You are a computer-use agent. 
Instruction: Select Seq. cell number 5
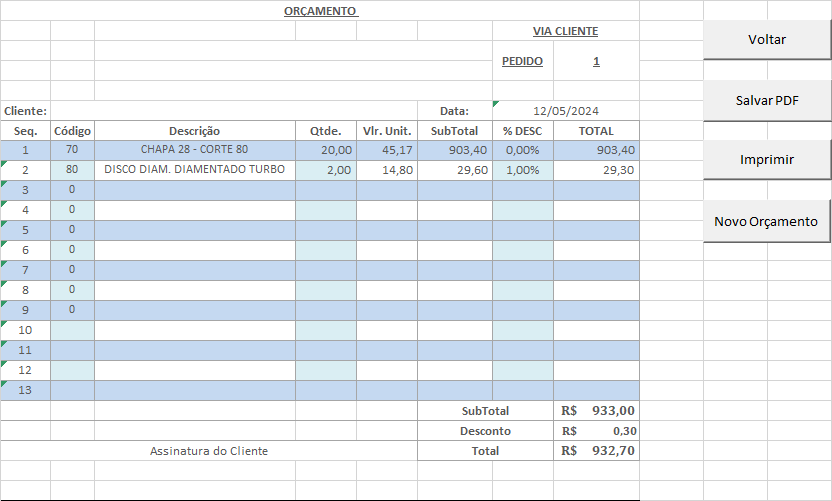(25, 230)
